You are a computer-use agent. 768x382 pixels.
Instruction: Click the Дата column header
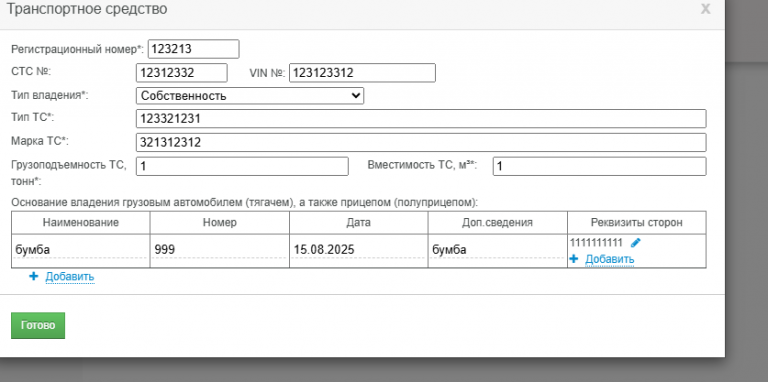point(359,223)
